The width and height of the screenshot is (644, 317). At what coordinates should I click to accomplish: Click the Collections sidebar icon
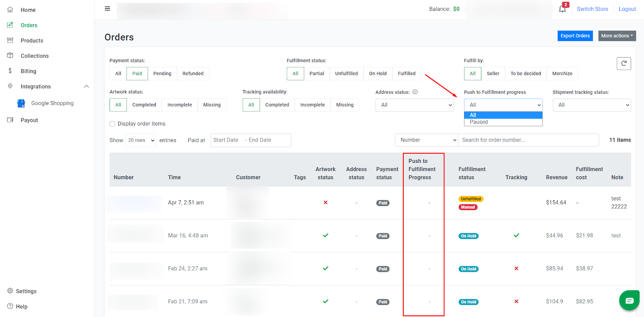(x=10, y=56)
